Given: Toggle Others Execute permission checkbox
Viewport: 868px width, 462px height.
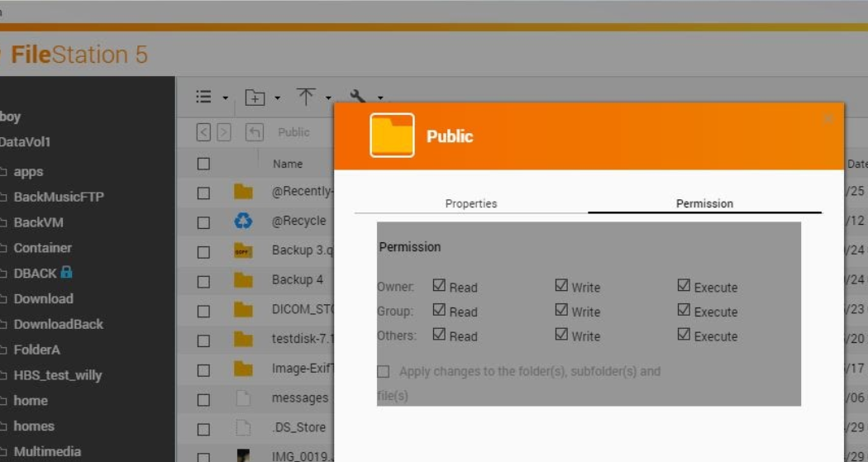Looking at the screenshot, I should coord(684,334).
